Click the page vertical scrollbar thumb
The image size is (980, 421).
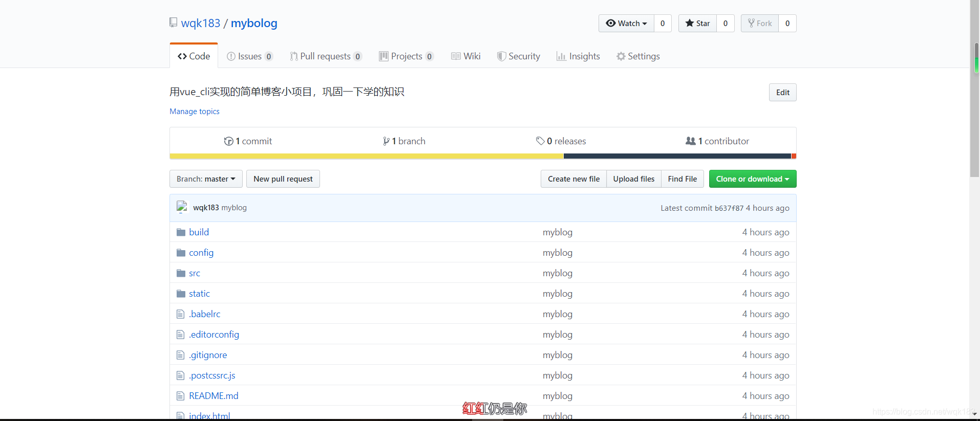pyautogui.click(x=975, y=88)
